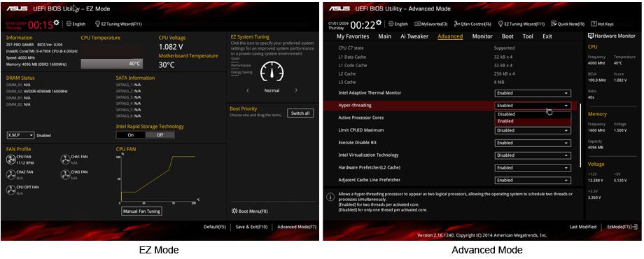The height and width of the screenshot is (259, 644).
Task: Open Intel Adaptive Thermal Monitor dropdown
Action: click(x=533, y=93)
